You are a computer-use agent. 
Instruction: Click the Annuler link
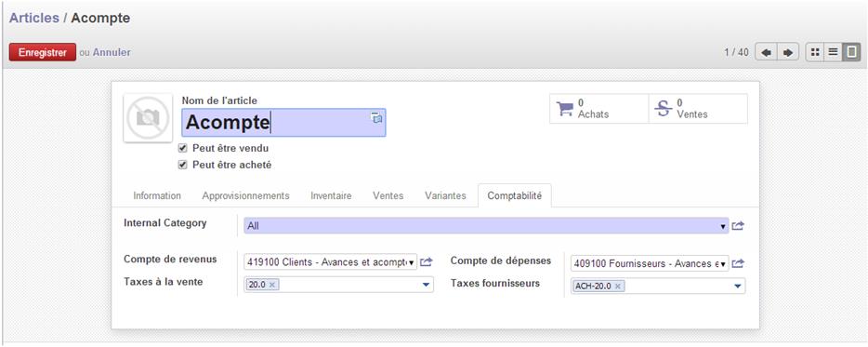click(112, 53)
